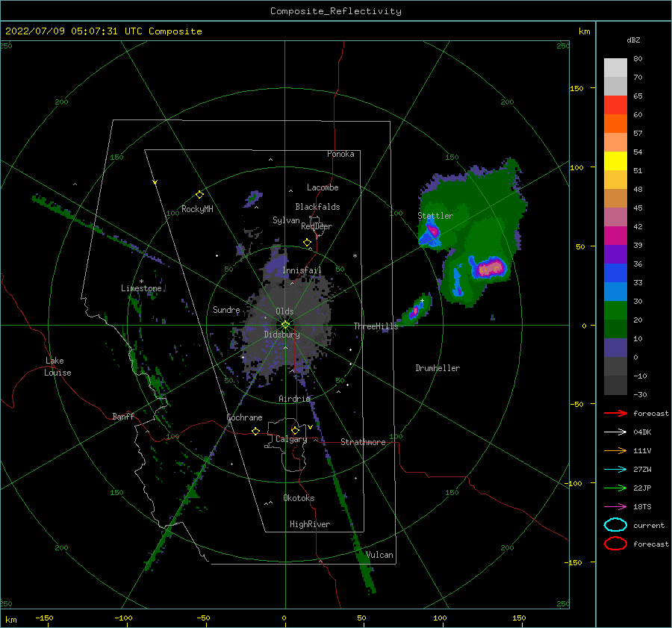Select the dark gray -30 to -10 swatch
Viewport: 672px width, 628px height.
pos(615,385)
